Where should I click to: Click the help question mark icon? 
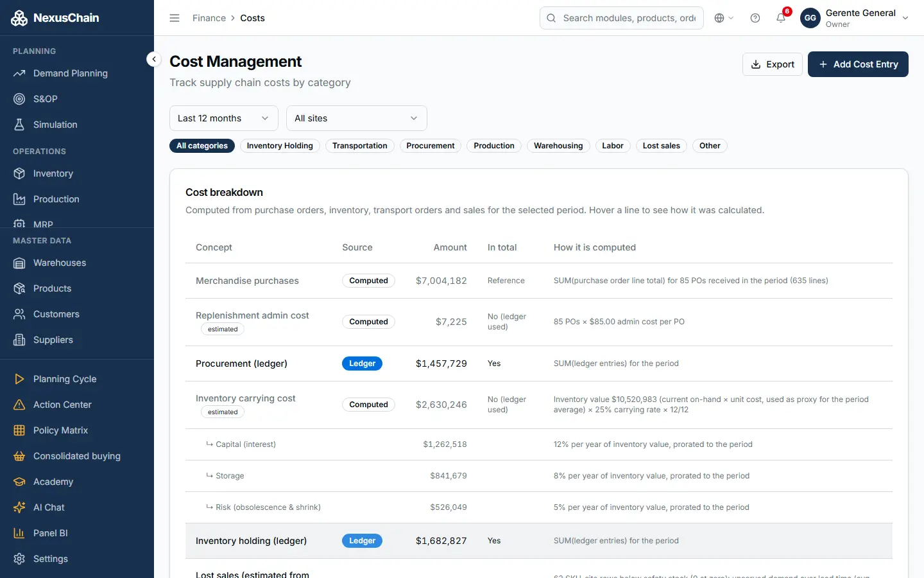click(755, 18)
